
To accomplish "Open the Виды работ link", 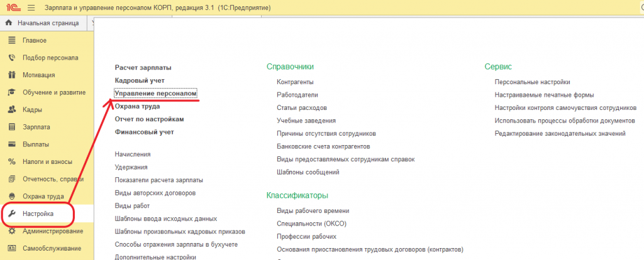I will [x=132, y=206].
